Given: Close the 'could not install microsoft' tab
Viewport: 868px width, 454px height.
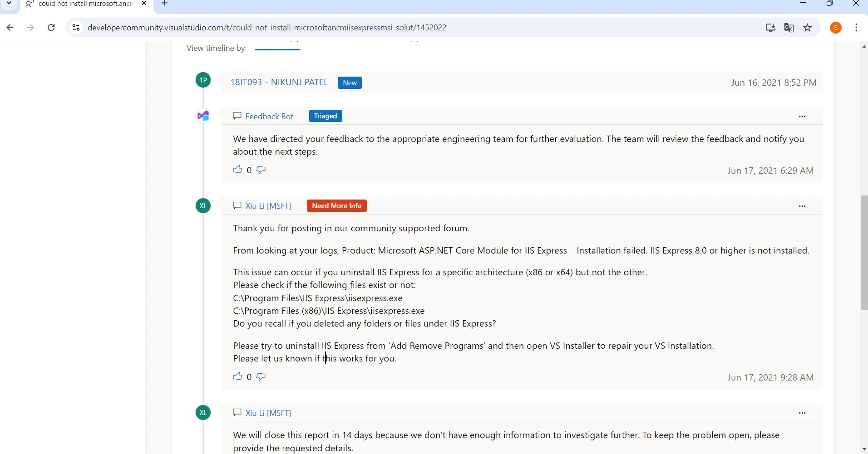Looking at the screenshot, I should [x=144, y=4].
